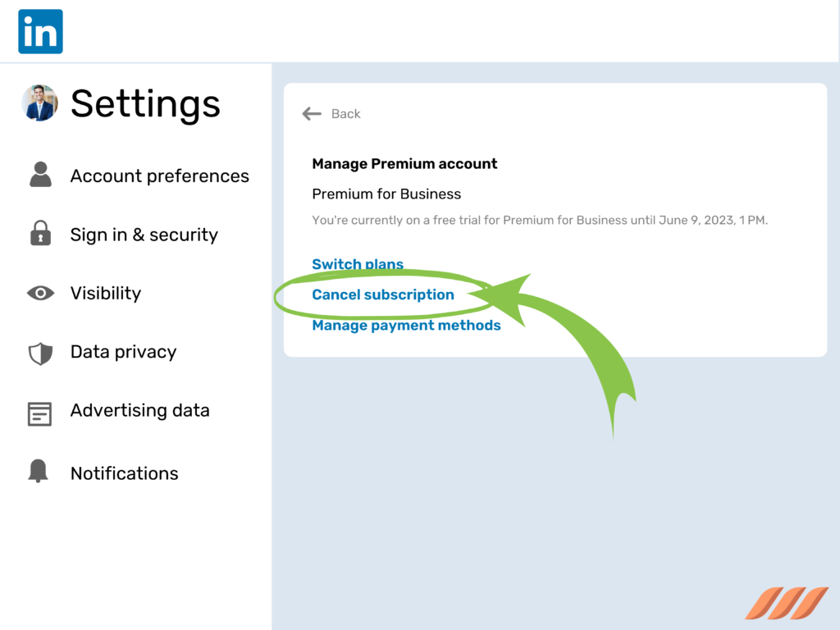Viewport: 840px width, 630px height.
Task: Open Data privacy settings
Action: point(123,351)
